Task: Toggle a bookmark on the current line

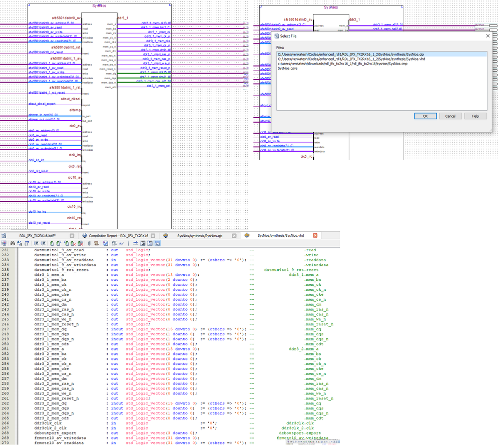Action: tap(52, 243)
